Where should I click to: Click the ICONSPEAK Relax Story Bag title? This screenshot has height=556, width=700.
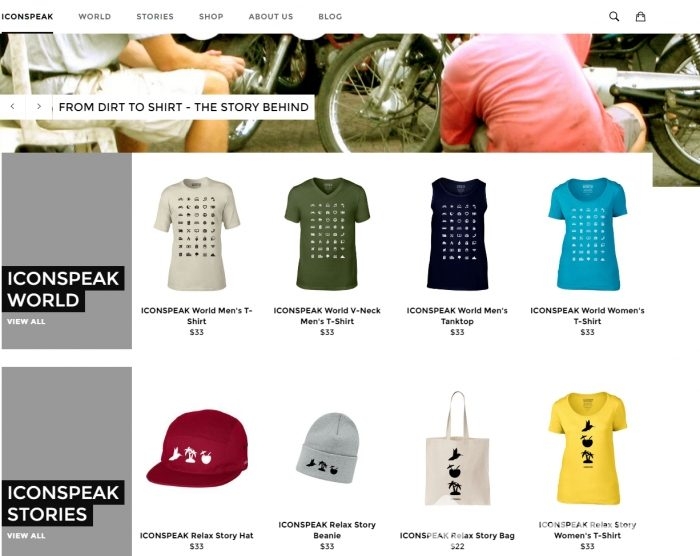(x=457, y=535)
